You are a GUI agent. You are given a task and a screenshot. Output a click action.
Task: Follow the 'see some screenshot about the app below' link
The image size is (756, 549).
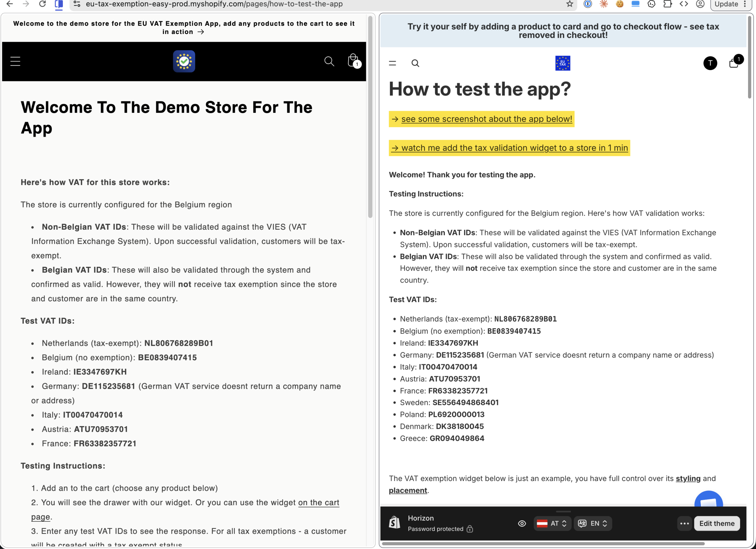pos(486,119)
